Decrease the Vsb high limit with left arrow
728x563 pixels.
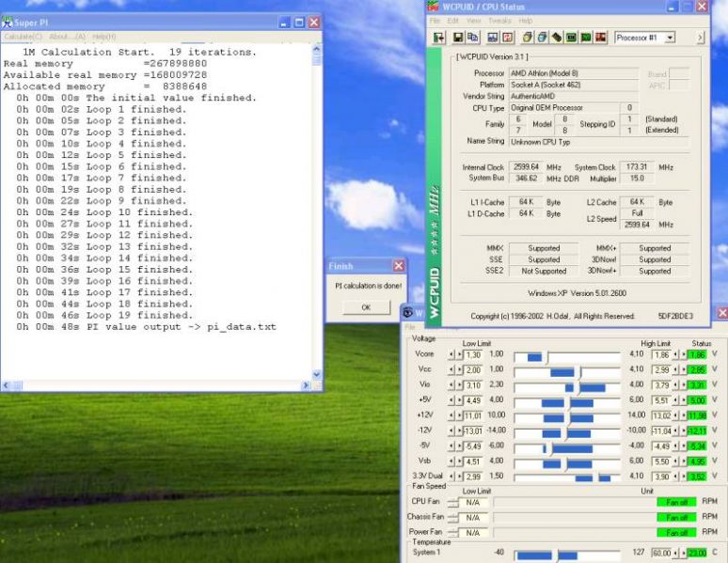tap(675, 461)
